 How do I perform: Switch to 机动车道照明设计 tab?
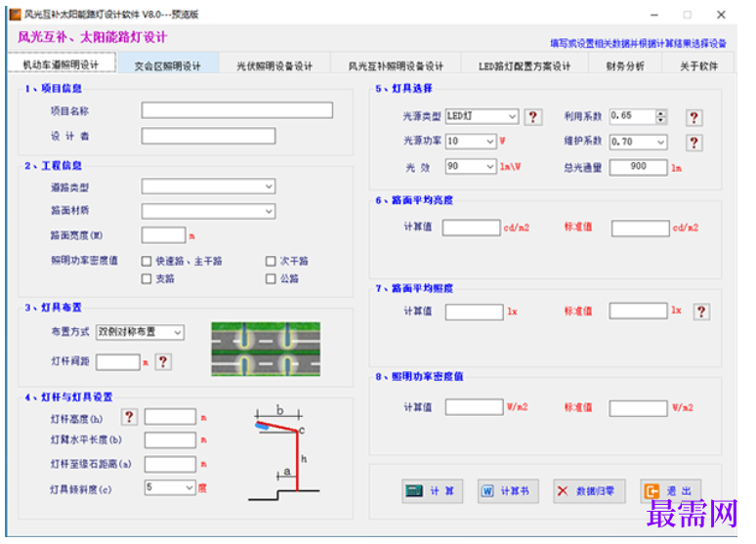[62, 64]
